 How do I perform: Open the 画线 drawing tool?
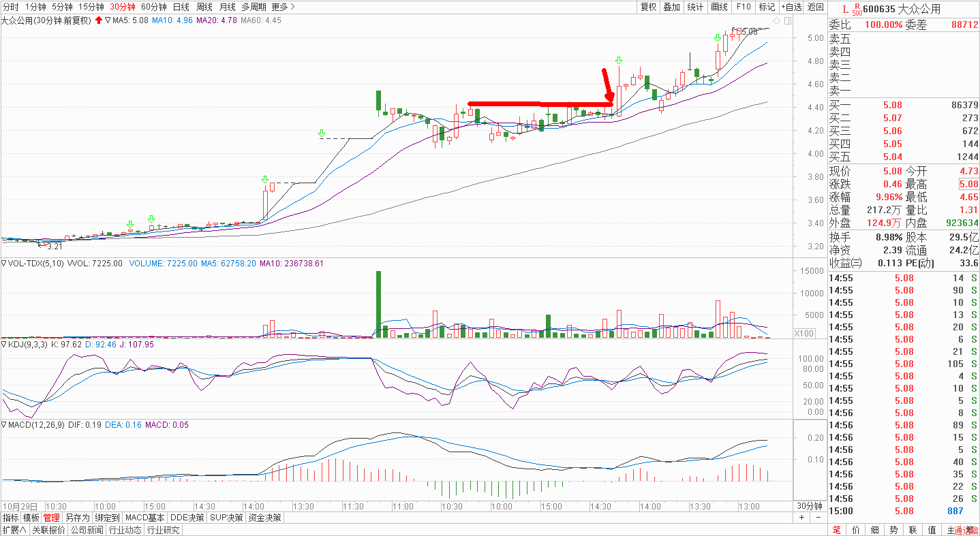719,7
